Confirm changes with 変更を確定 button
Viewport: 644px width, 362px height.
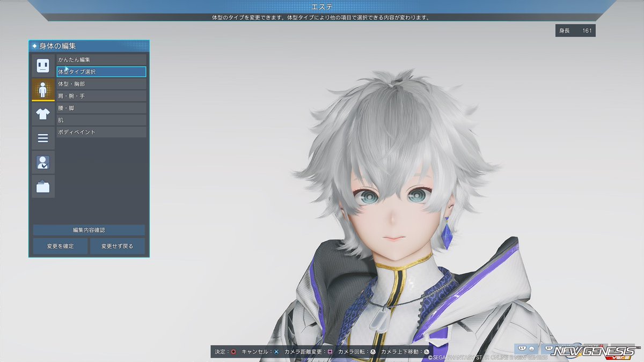coord(60,246)
